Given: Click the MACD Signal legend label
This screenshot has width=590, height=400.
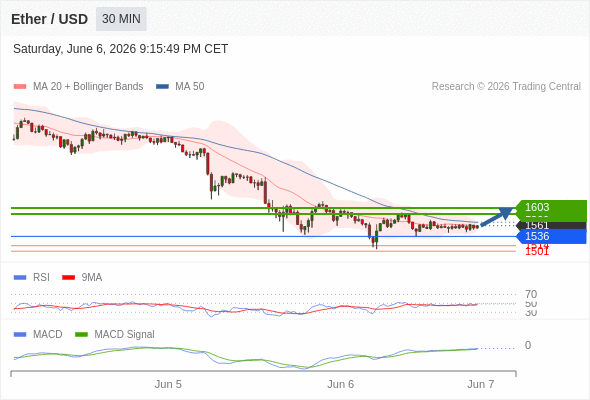Looking at the screenshot, I should click(x=125, y=335).
